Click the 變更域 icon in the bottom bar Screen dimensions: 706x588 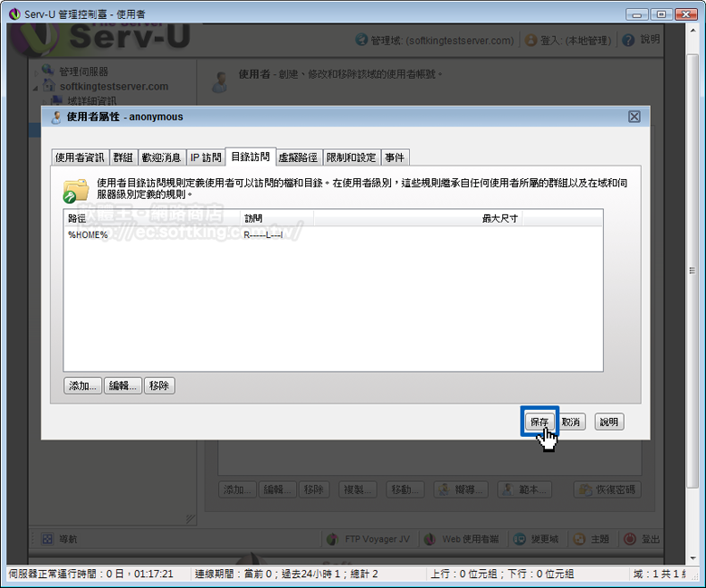pos(520,539)
